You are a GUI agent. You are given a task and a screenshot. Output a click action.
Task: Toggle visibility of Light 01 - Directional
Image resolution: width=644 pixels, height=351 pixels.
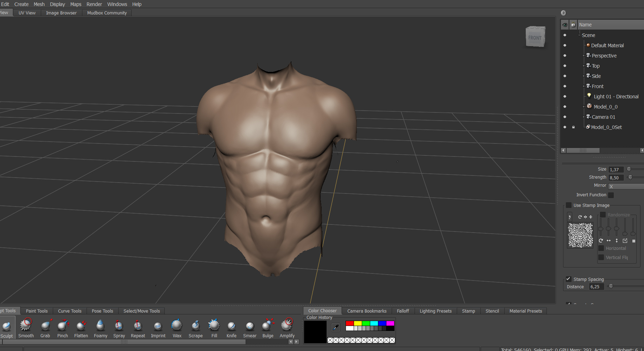point(565,97)
